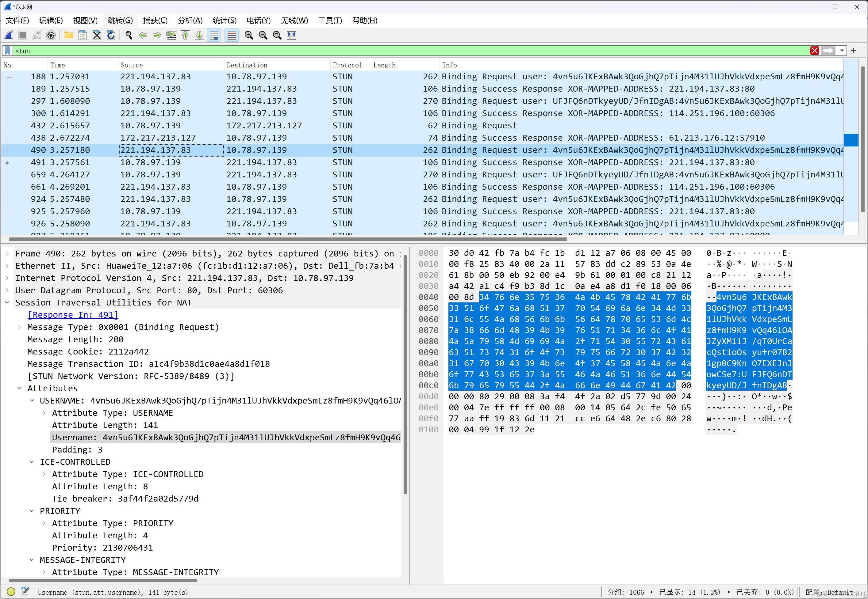Toggle packet colorization rules button

click(232, 35)
